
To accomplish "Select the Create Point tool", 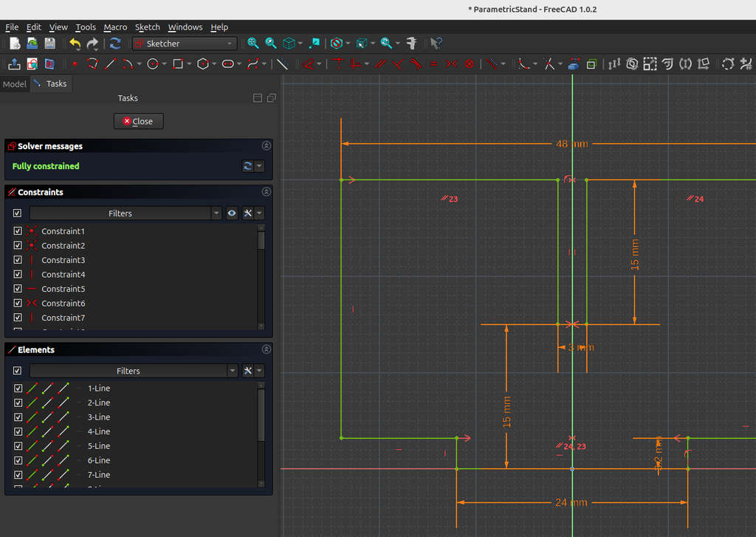I will point(75,64).
